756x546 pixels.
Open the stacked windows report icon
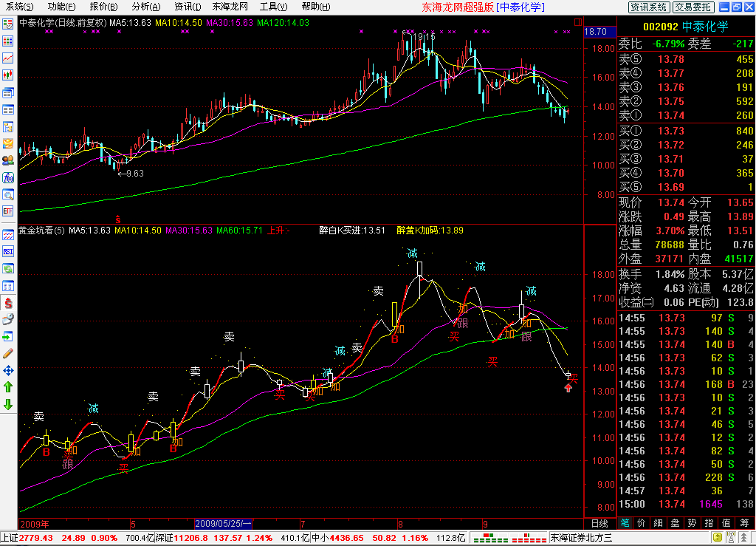(x=7, y=92)
